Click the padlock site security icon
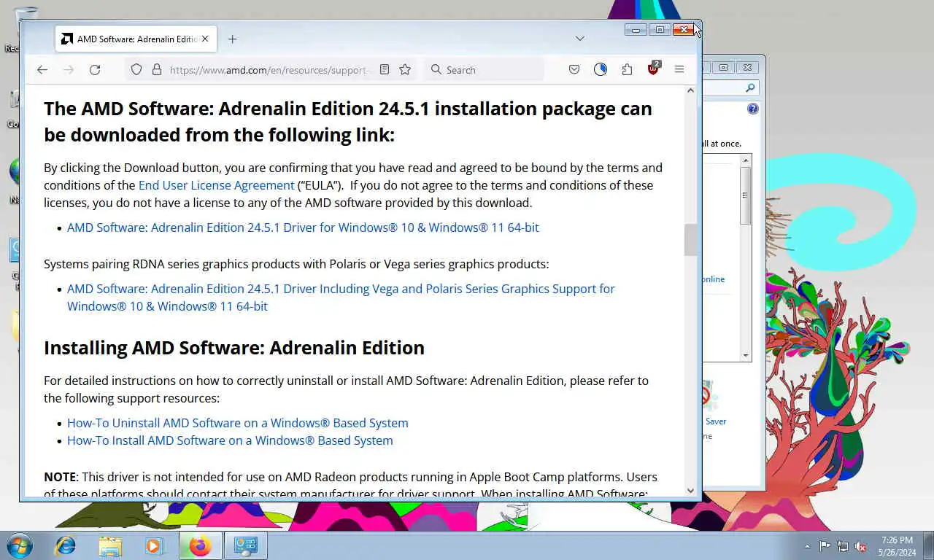The image size is (934, 560). [156, 70]
